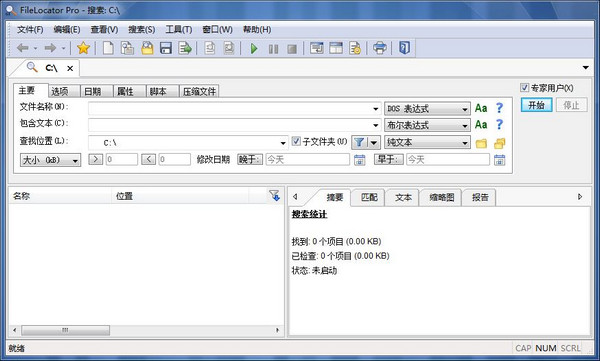Open the DOS 表达式 type dropdown
The image size is (600, 361).
pos(427,109)
